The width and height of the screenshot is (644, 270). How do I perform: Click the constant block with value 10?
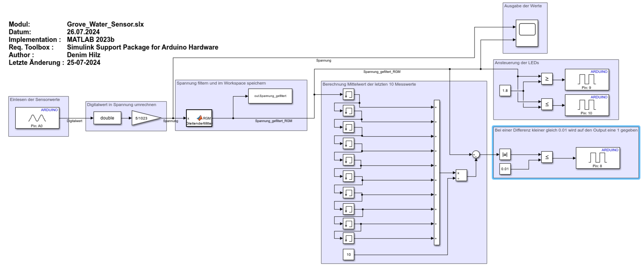click(x=349, y=254)
